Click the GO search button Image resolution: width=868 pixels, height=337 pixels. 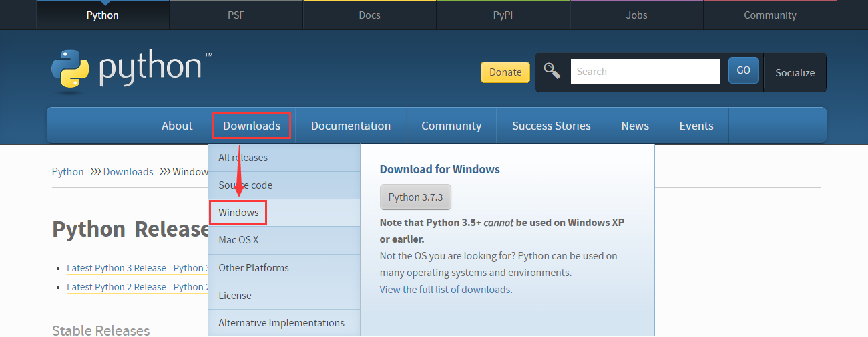click(x=744, y=70)
